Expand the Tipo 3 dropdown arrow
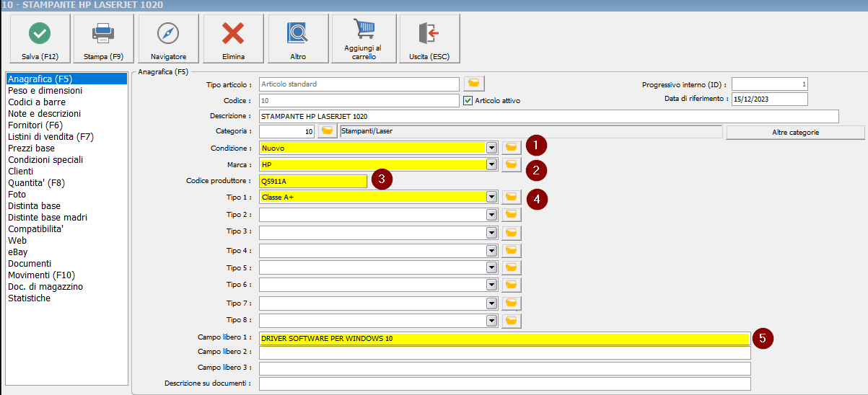The image size is (868, 395). point(492,232)
